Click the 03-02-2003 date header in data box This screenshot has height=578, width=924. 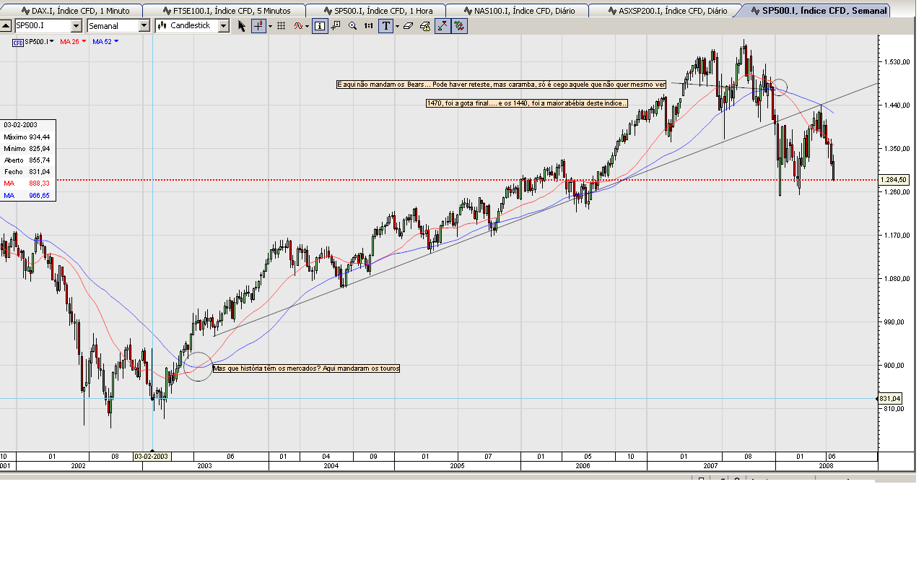19,124
